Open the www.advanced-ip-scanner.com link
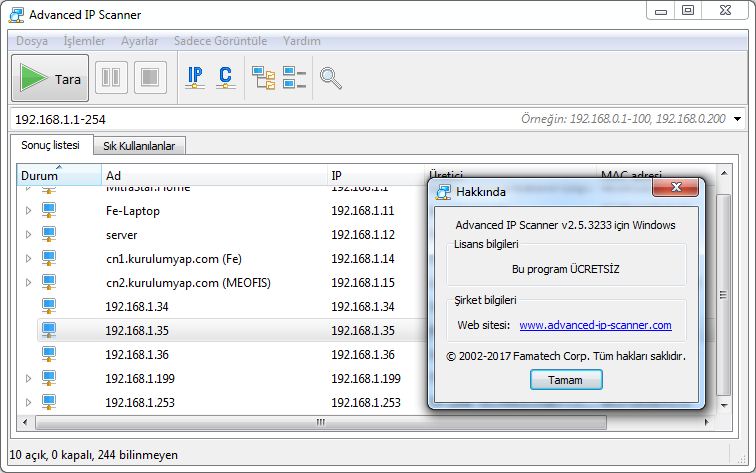 (x=595, y=325)
